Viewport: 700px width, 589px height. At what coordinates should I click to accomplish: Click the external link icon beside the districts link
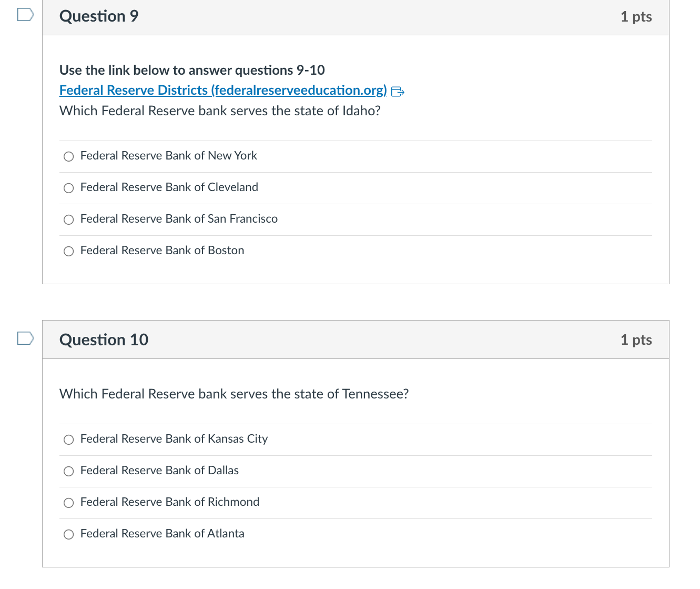[398, 91]
